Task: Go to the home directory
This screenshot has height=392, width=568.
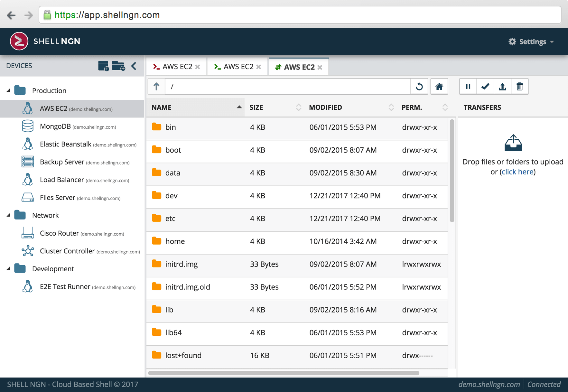Action: click(439, 87)
